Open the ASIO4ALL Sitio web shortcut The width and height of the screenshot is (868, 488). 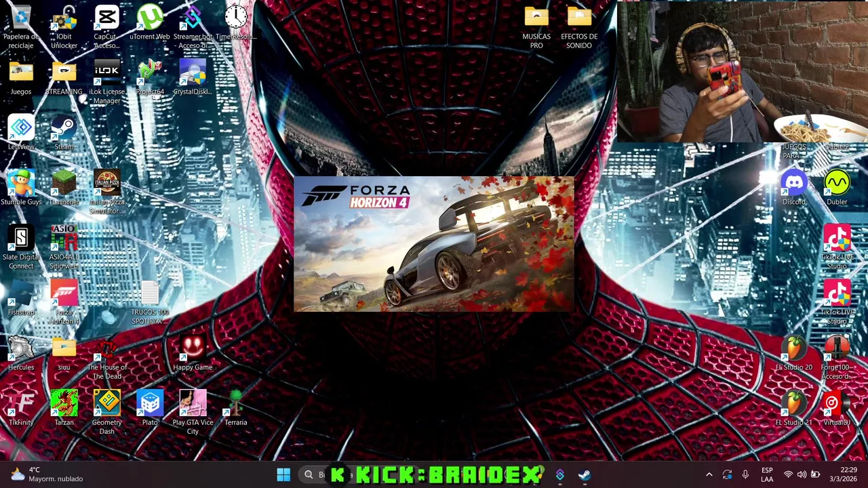coord(64,247)
